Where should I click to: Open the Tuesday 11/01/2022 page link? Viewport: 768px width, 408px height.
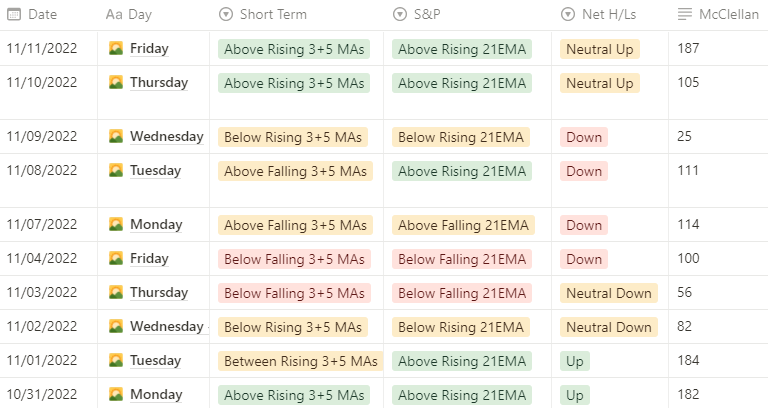coord(155,361)
